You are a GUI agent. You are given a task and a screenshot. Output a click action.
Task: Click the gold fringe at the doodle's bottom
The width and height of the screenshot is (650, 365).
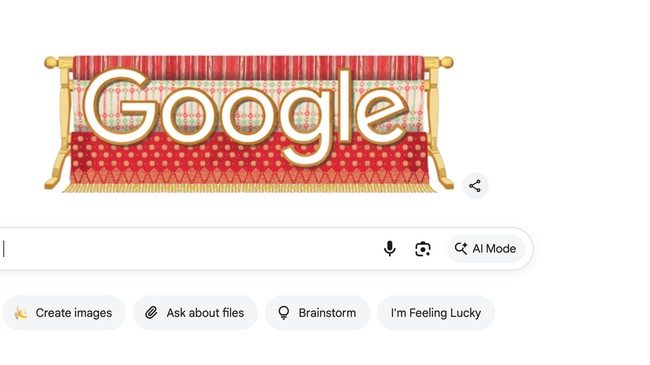point(249,188)
